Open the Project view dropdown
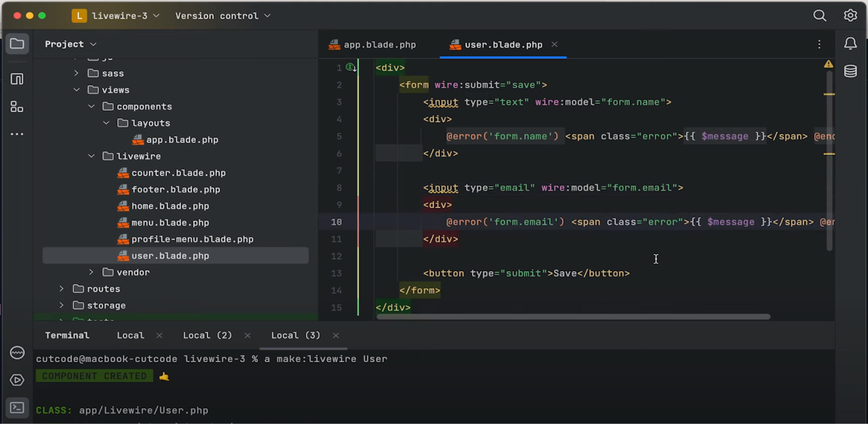868x424 pixels. tap(71, 44)
